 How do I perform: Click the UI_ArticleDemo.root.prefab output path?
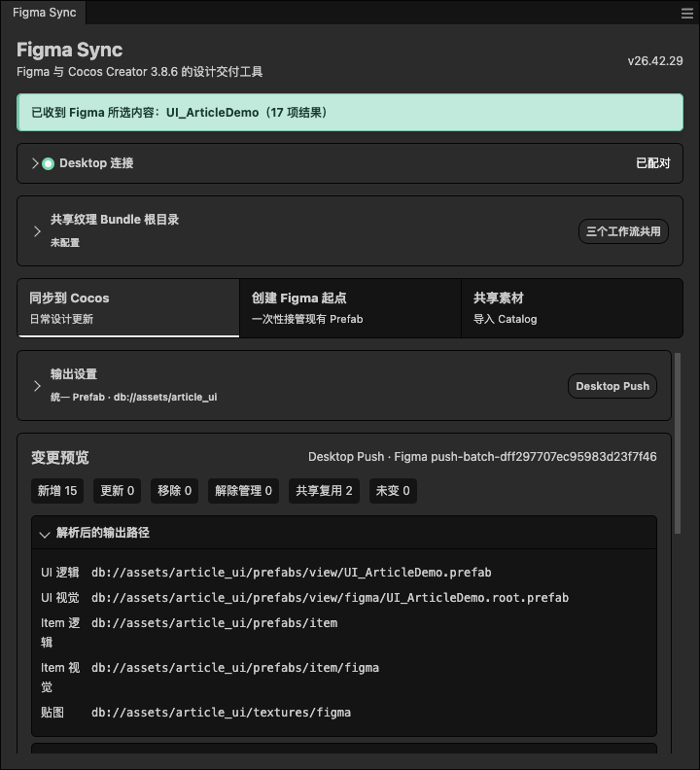[x=331, y=598]
